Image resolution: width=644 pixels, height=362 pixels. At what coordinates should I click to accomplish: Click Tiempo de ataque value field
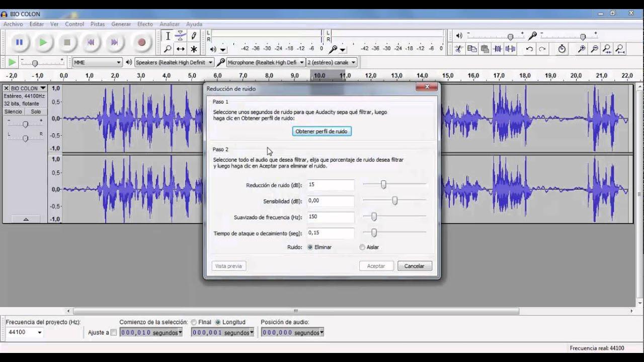click(331, 233)
